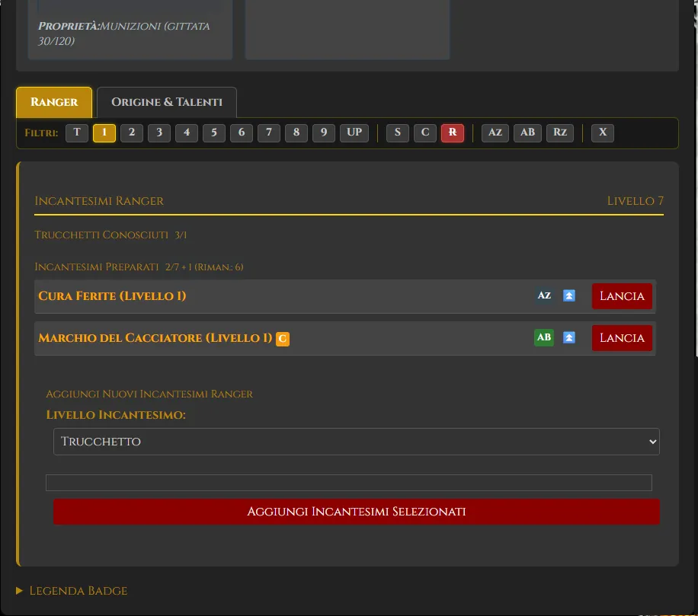698x616 pixels.
Task: Click the Incantesimi Ranger heading
Action: tap(99, 201)
